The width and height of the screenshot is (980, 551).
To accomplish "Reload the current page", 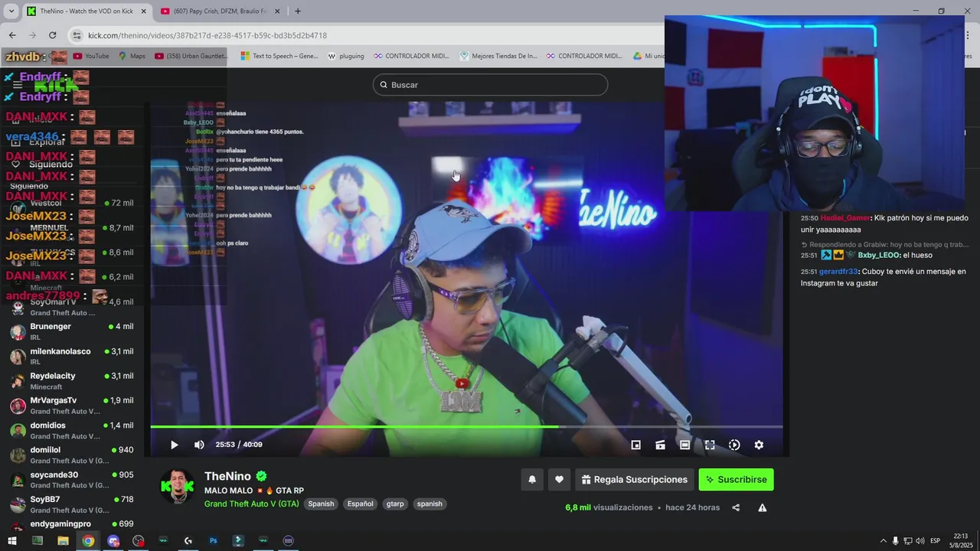I will point(52,35).
